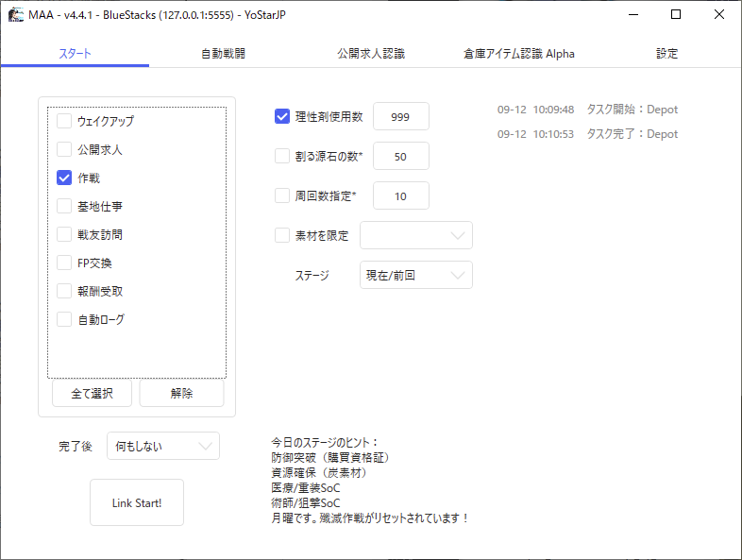Click the 割る源石の数 field showing 50
Viewport: 742px width, 560px height.
tap(401, 156)
